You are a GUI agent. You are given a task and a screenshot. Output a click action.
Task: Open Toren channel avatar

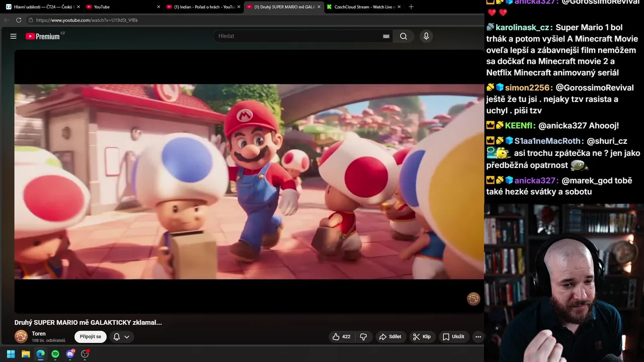(21, 336)
